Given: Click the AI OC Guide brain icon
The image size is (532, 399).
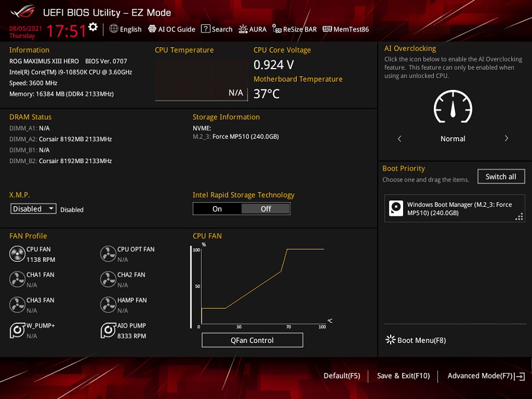Looking at the screenshot, I should (152, 29).
